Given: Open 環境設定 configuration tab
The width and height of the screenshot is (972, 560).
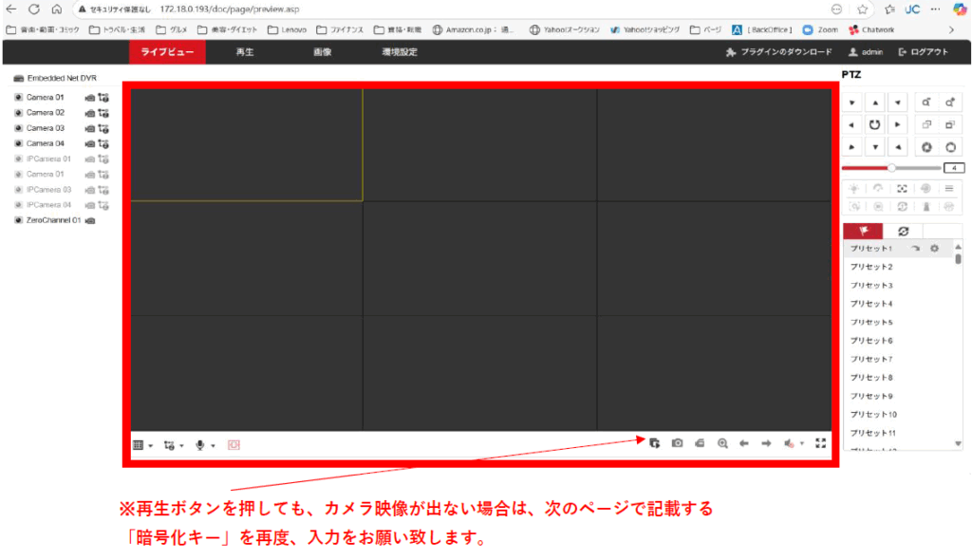Looking at the screenshot, I should pos(400,52).
